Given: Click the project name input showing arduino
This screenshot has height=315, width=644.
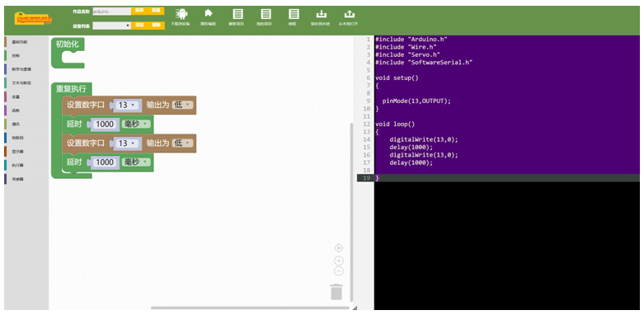Looking at the screenshot, I should (x=111, y=12).
